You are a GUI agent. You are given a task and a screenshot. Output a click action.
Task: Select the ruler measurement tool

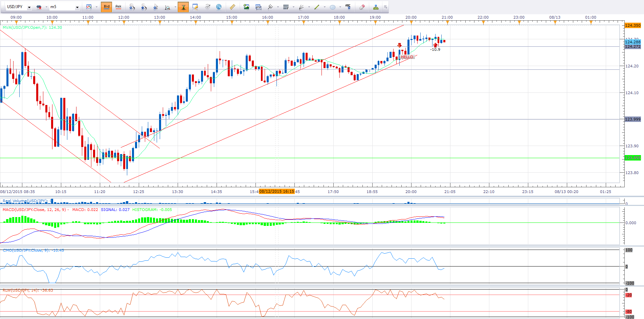pyautogui.click(x=232, y=7)
